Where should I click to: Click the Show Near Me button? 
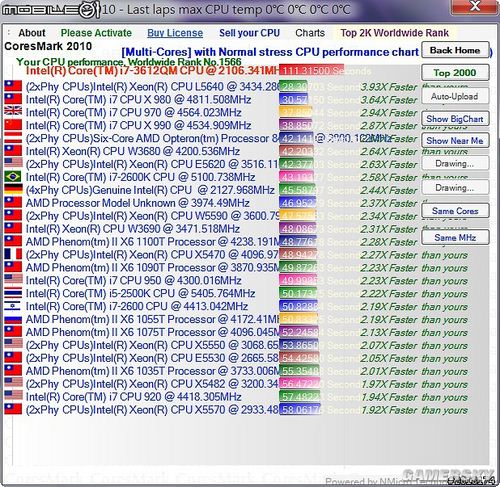click(455, 140)
